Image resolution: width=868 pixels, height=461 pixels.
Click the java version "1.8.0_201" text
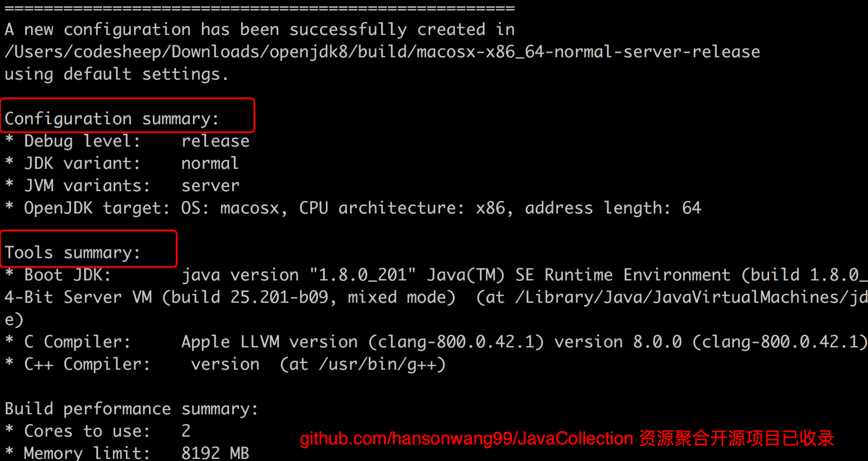[x=298, y=275]
